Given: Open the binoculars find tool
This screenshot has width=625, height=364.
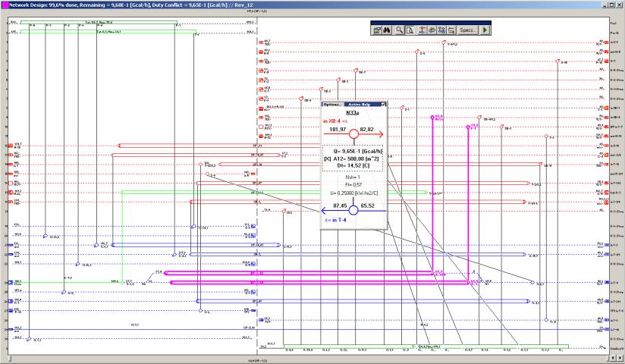Looking at the screenshot, I should pos(386,30).
